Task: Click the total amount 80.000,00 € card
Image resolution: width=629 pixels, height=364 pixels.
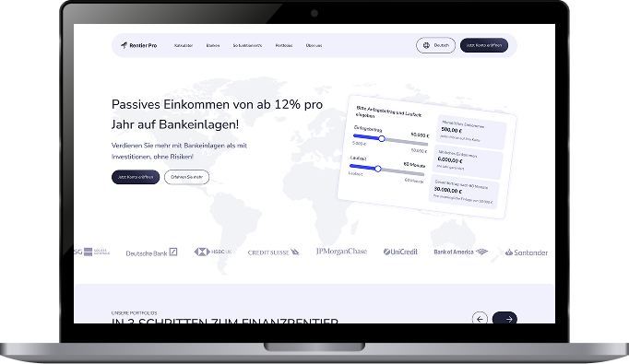Action: coord(465,192)
